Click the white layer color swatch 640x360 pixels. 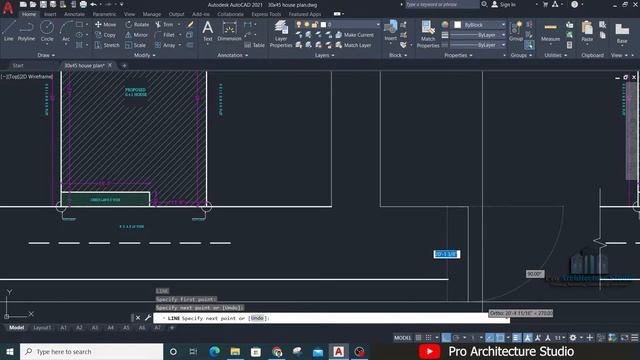tap(324, 24)
